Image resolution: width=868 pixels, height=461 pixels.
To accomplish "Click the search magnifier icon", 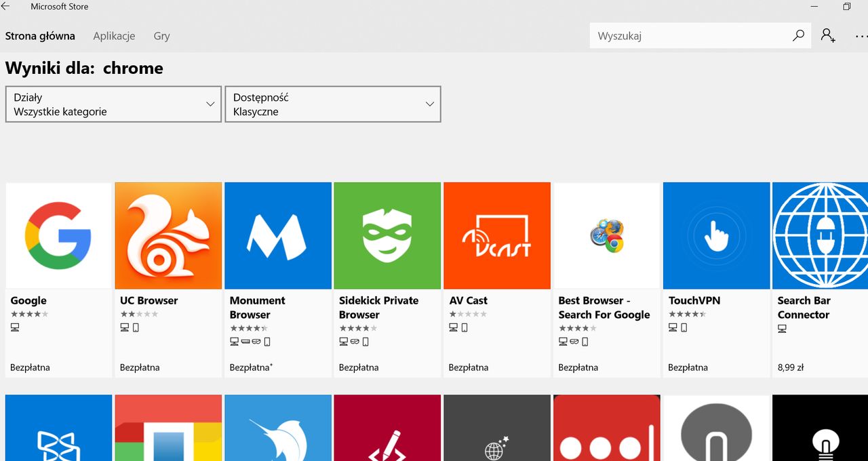I will click(x=798, y=36).
